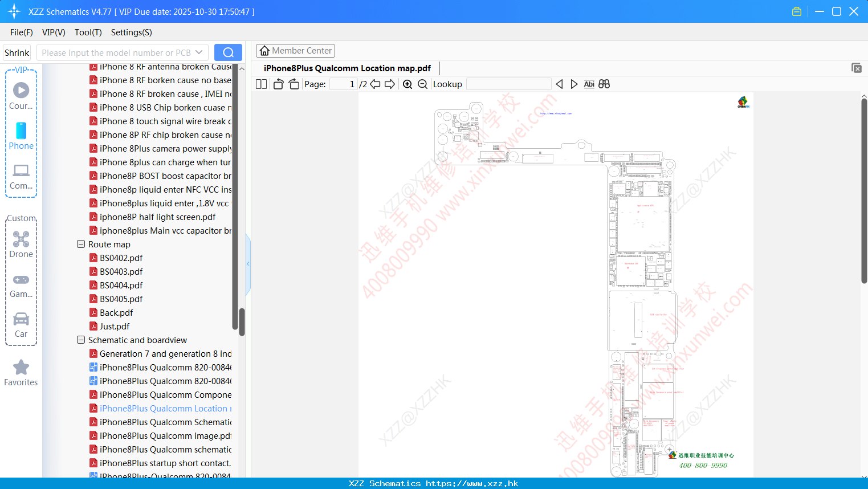This screenshot has width=868, height=489.
Task: Open iPhone 8 touch signal wire break file
Action: coord(161,121)
